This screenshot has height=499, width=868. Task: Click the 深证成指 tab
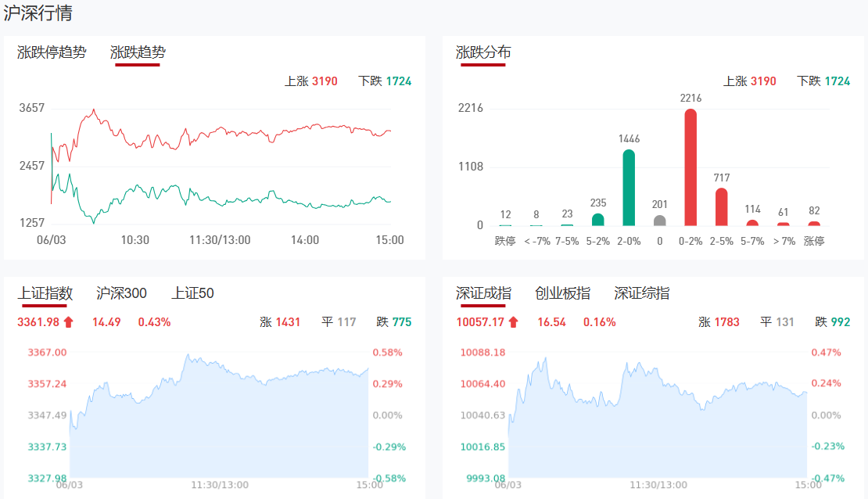pos(483,293)
